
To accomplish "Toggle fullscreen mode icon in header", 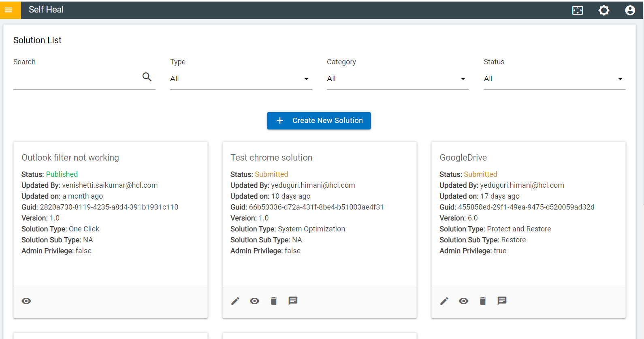I will coord(578,10).
